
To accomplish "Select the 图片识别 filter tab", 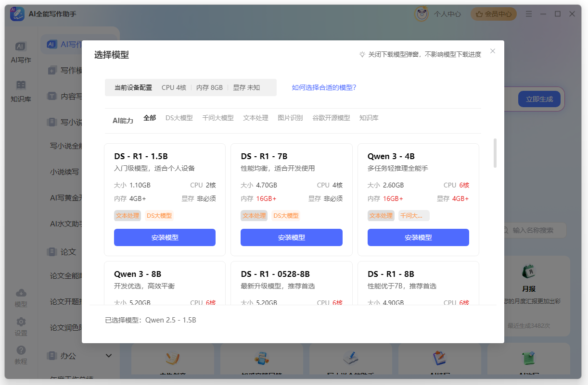I will click(x=290, y=118).
